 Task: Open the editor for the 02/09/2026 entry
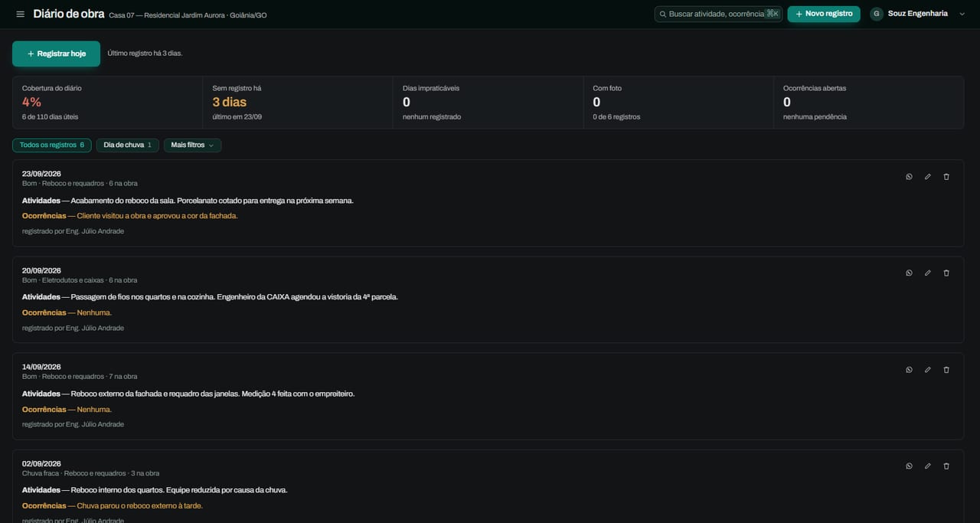pos(928,466)
